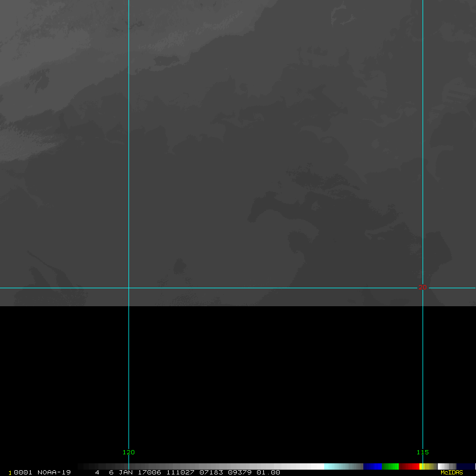Screen dimensions: 476x476
Task: Click the yellow McIDAS label
Action: 452,472
